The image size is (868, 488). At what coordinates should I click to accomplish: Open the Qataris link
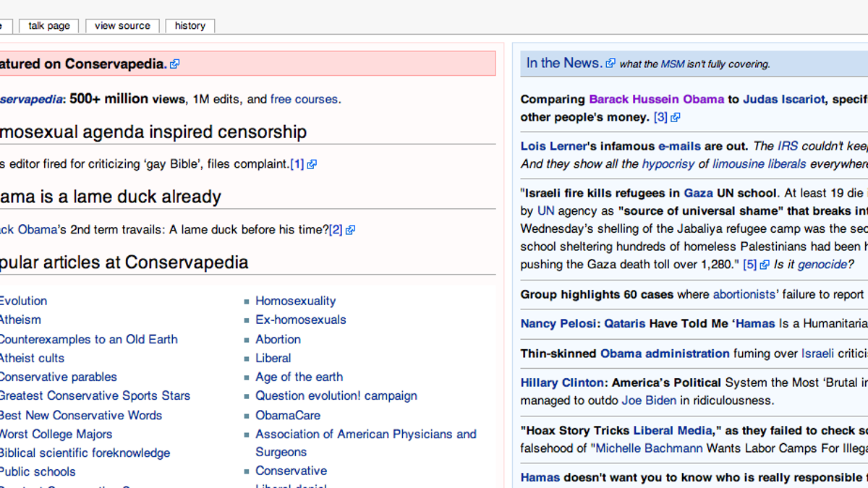coord(625,323)
